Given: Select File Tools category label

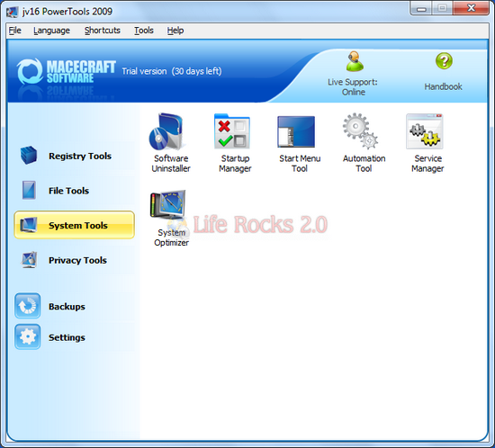Looking at the screenshot, I should [x=68, y=191].
